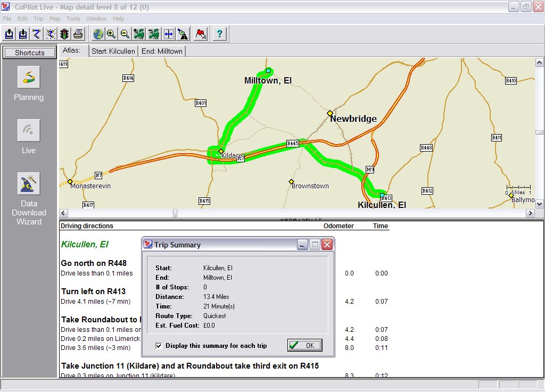Click the Kildare town marker
The width and height of the screenshot is (545, 392).
(221, 151)
